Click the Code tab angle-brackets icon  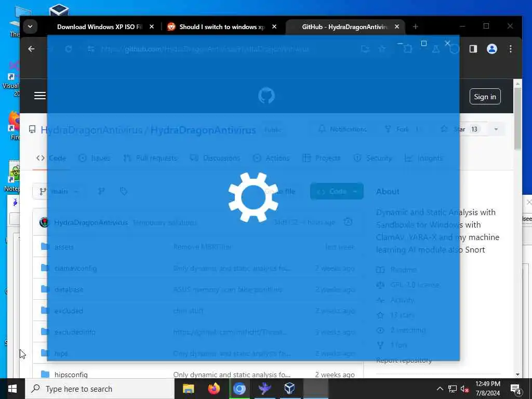[x=41, y=158]
